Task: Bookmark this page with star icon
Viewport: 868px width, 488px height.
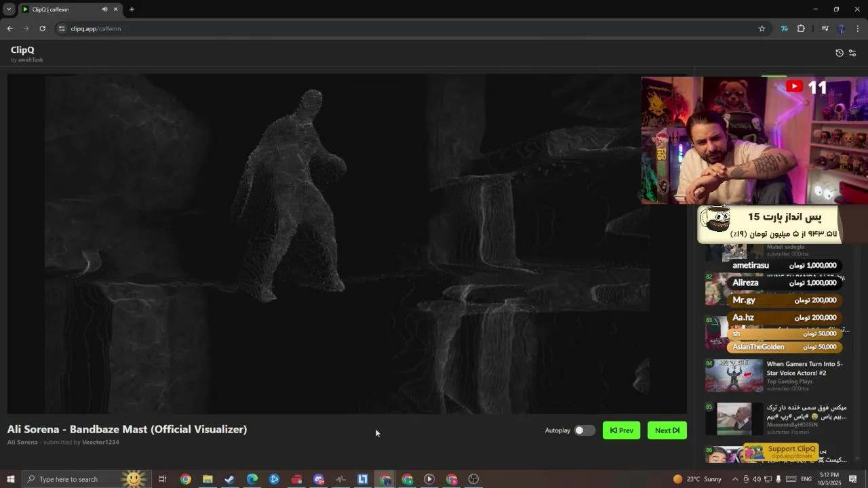Action: tap(762, 28)
